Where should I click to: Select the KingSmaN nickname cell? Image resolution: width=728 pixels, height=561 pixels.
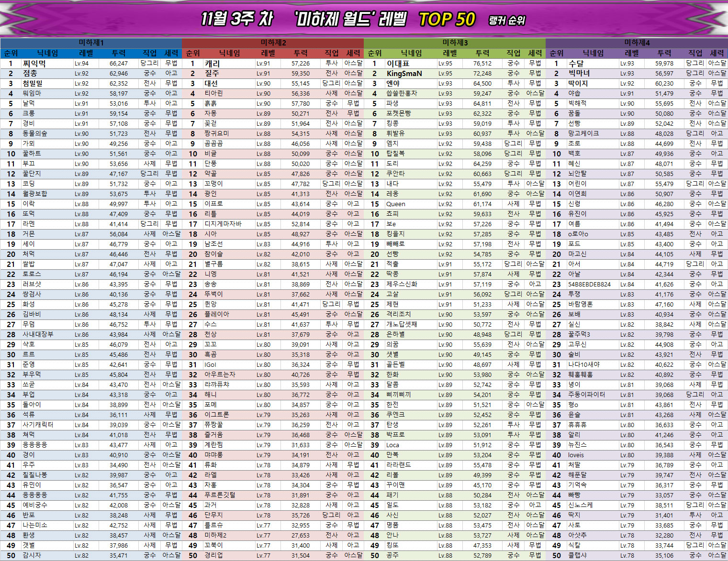pos(404,74)
